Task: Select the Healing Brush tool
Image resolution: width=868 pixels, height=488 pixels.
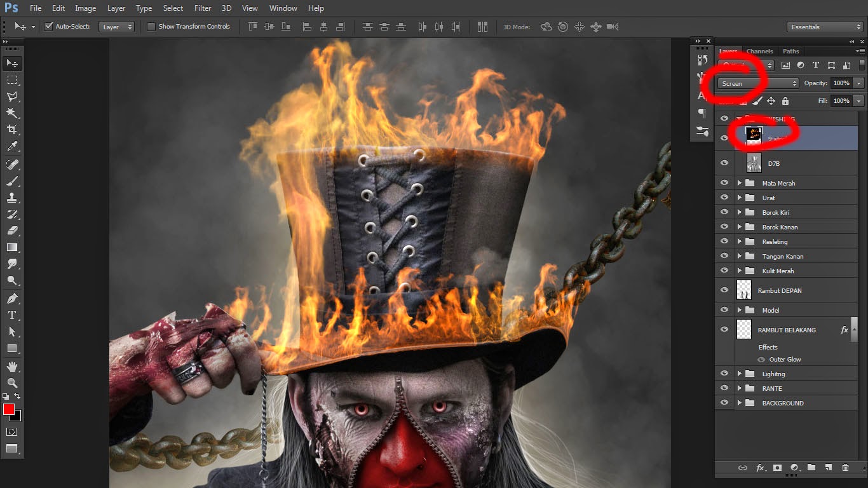Action: 12,165
